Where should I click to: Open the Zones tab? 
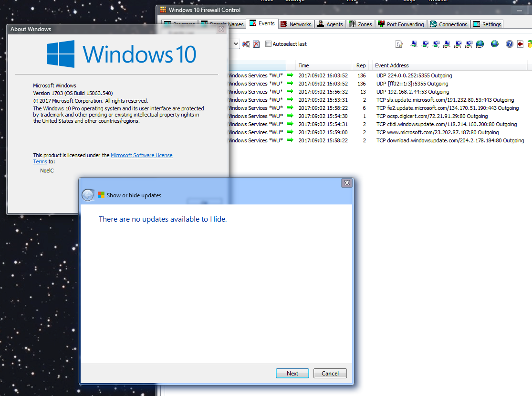click(360, 24)
